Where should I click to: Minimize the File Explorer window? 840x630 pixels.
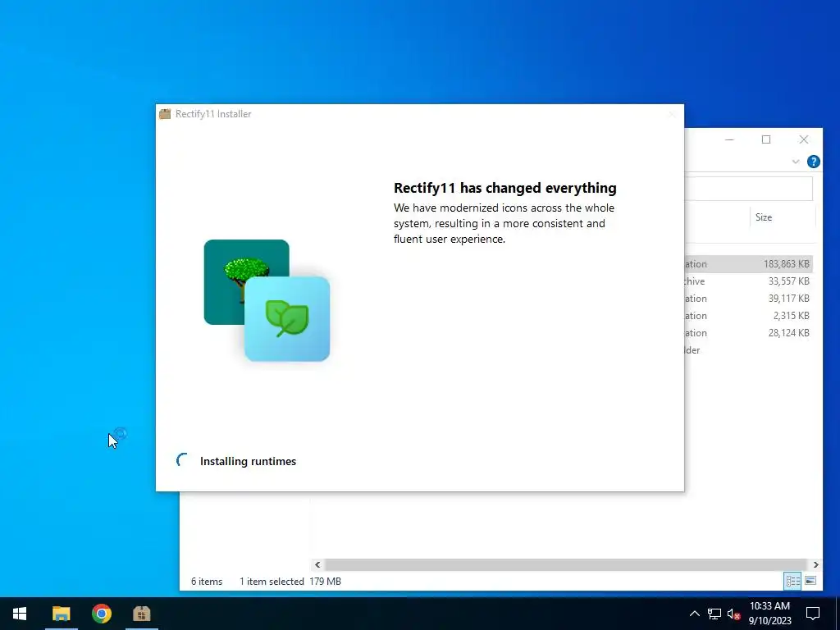729,139
